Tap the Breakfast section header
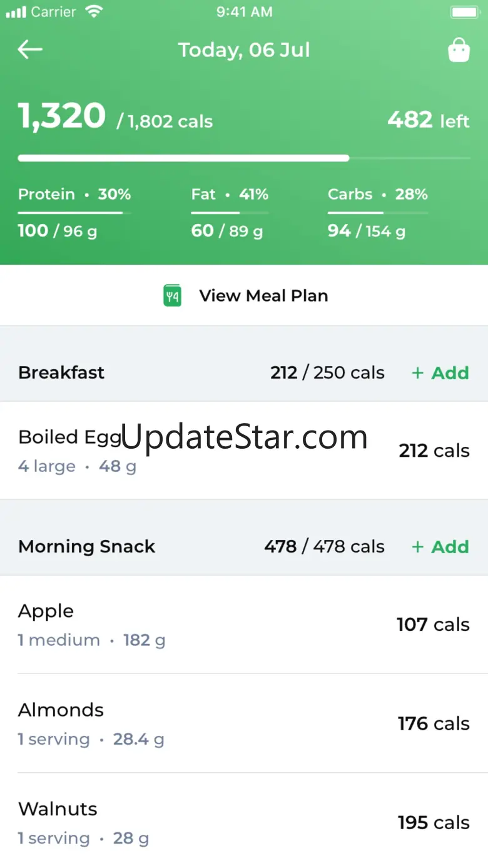The image size is (488, 868). [61, 373]
